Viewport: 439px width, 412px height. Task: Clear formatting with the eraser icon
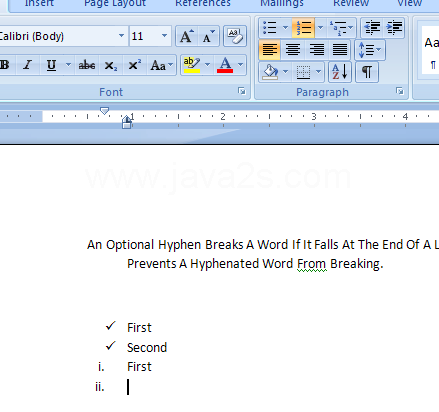[x=235, y=36]
